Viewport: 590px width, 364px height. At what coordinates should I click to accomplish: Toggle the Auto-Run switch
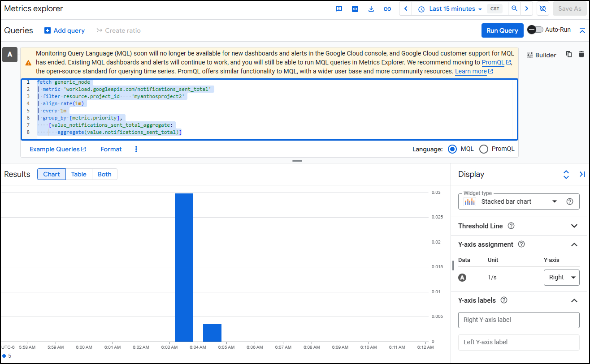coord(535,30)
